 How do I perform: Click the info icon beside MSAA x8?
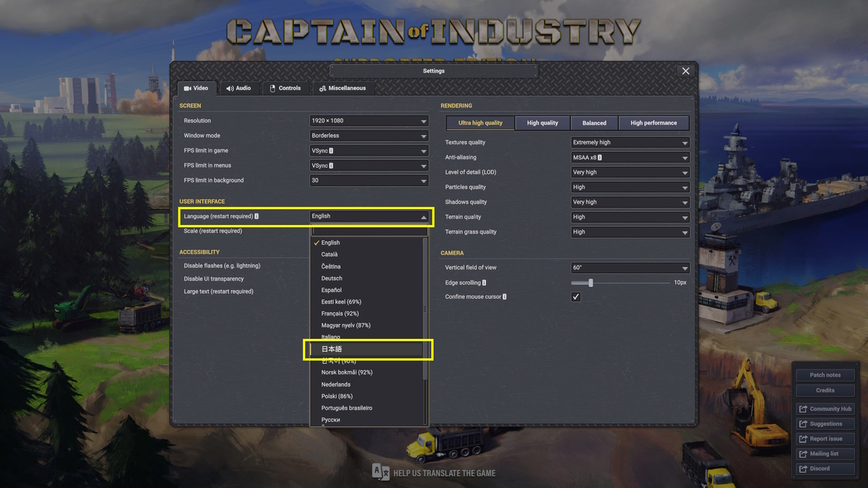click(600, 157)
